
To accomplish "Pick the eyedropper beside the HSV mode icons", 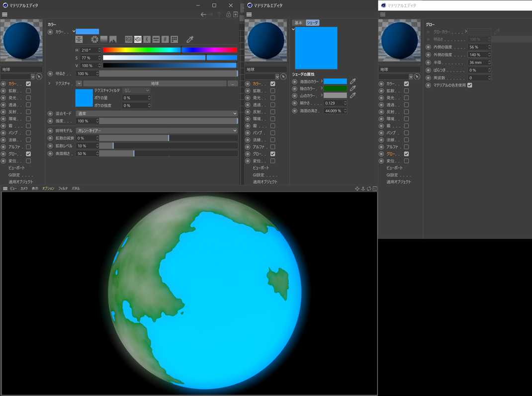I will click(x=190, y=39).
